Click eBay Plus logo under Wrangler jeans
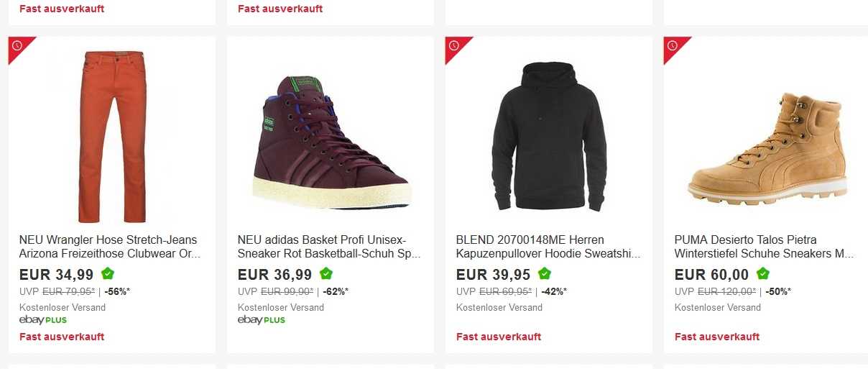Viewport: 868px width, 369px height. tap(43, 320)
